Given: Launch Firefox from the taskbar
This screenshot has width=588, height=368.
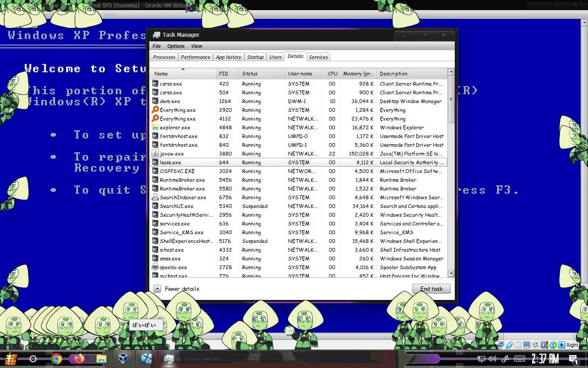Looking at the screenshot, I should (79, 359).
